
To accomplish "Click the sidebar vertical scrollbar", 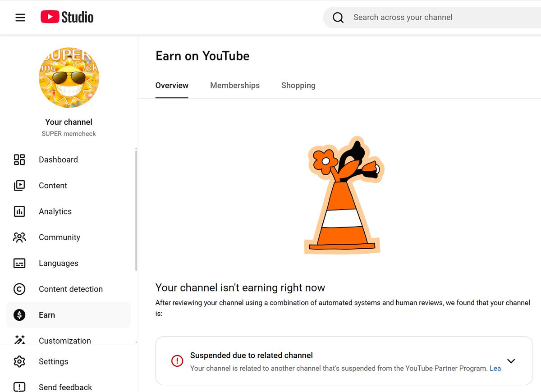I will (136, 210).
